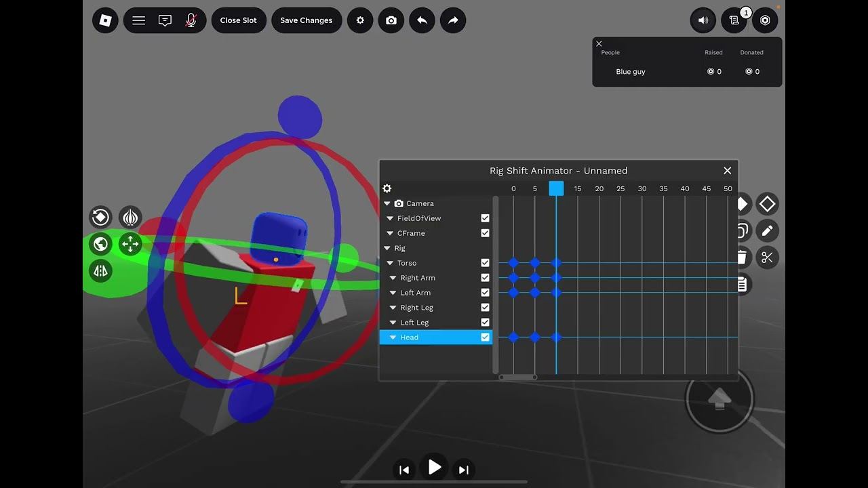This screenshot has height=488, width=868.
Task: Select the Blue guy player row
Action: click(x=687, y=72)
